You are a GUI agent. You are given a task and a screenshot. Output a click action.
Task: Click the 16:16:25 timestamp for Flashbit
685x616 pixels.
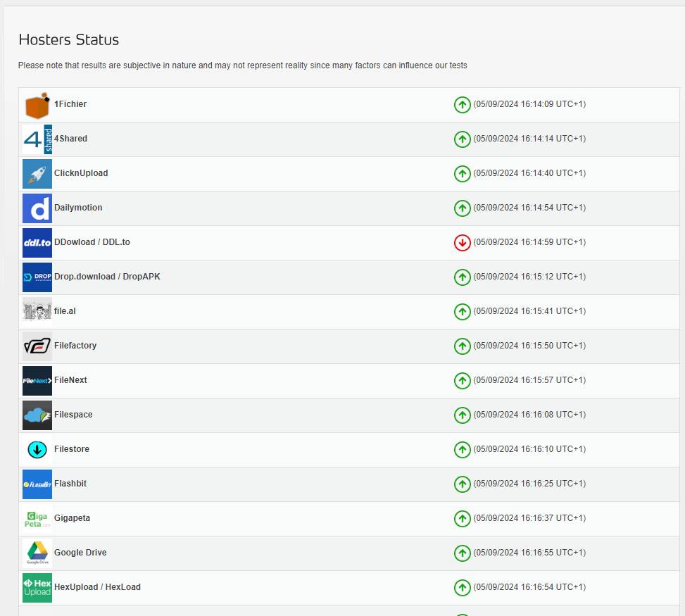click(x=529, y=484)
